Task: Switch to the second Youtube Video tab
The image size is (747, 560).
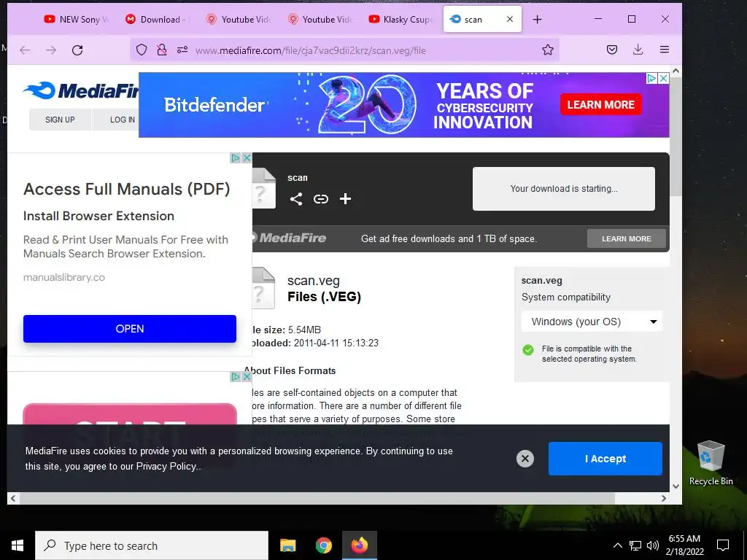Action: pyautogui.click(x=320, y=19)
